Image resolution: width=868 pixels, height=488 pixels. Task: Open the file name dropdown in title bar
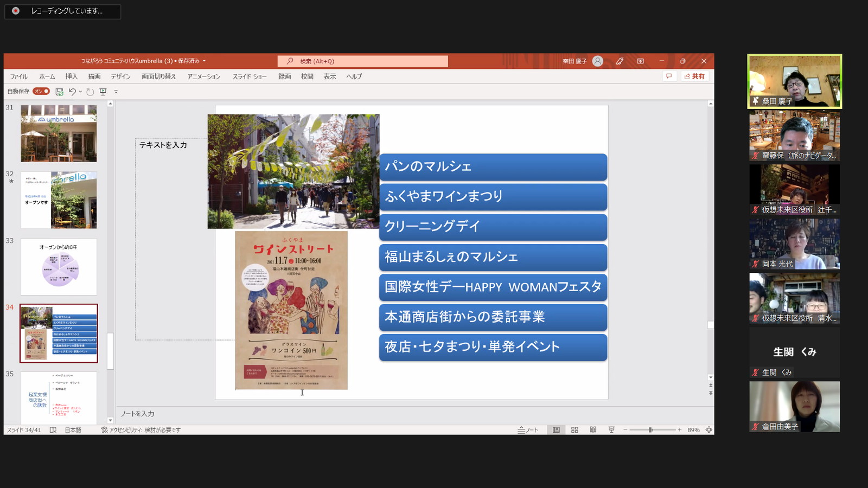pos(204,61)
